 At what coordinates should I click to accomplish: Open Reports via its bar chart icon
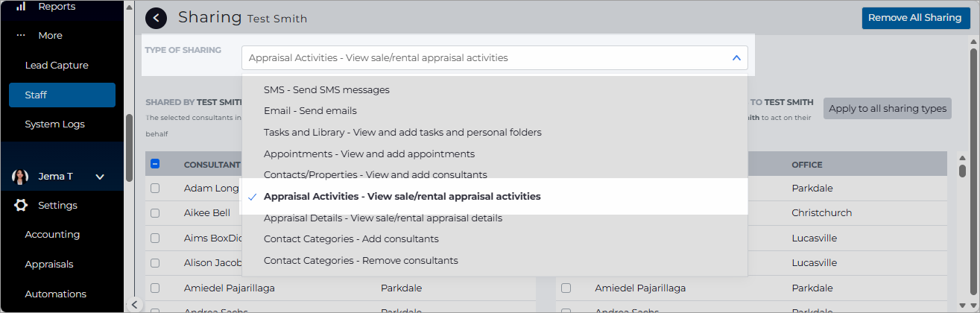[x=21, y=6]
